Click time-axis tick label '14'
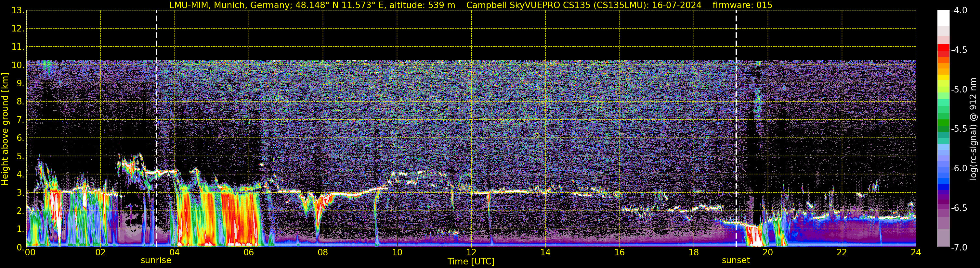This screenshot has width=980, height=268. tap(545, 252)
